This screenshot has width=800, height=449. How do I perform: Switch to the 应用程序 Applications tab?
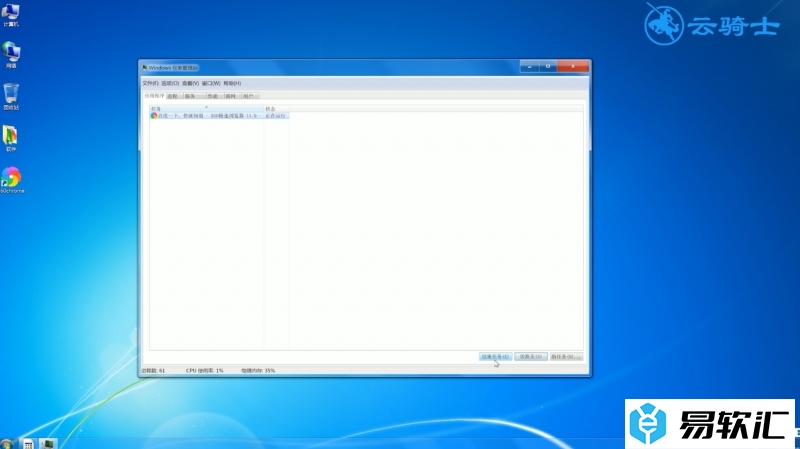coord(154,95)
